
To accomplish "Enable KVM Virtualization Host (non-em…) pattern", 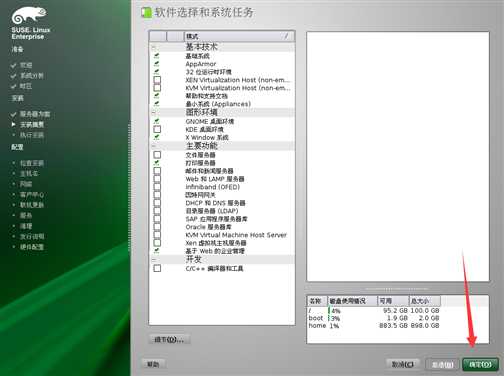I will point(157,88).
